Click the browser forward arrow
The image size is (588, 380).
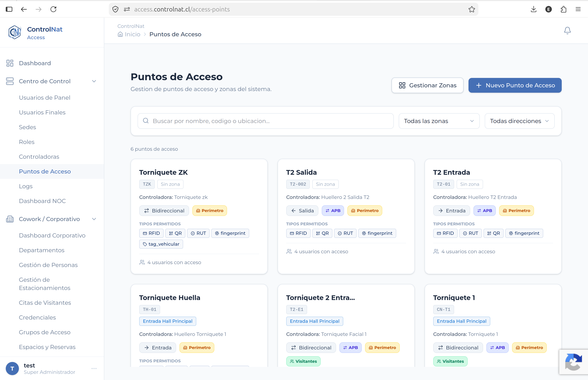pyautogui.click(x=39, y=9)
